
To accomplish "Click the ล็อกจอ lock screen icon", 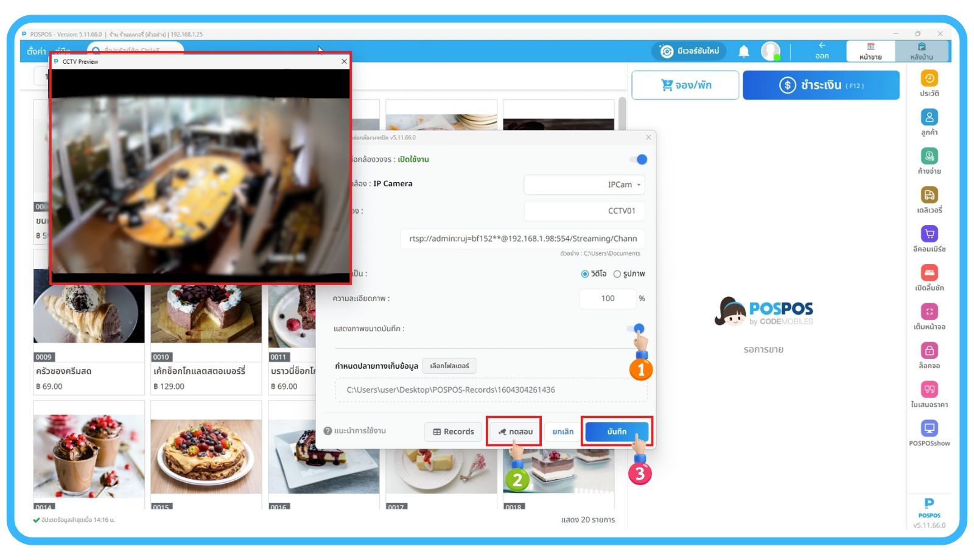I will (929, 351).
